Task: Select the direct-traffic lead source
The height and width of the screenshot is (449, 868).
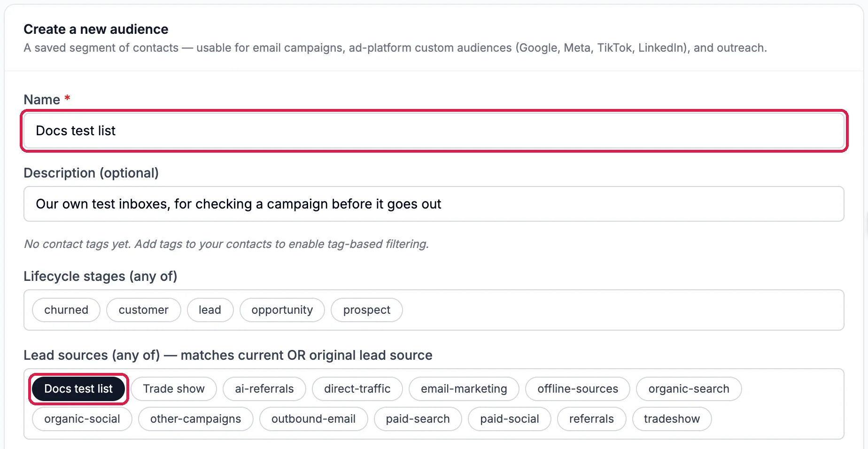Action: pyautogui.click(x=357, y=389)
